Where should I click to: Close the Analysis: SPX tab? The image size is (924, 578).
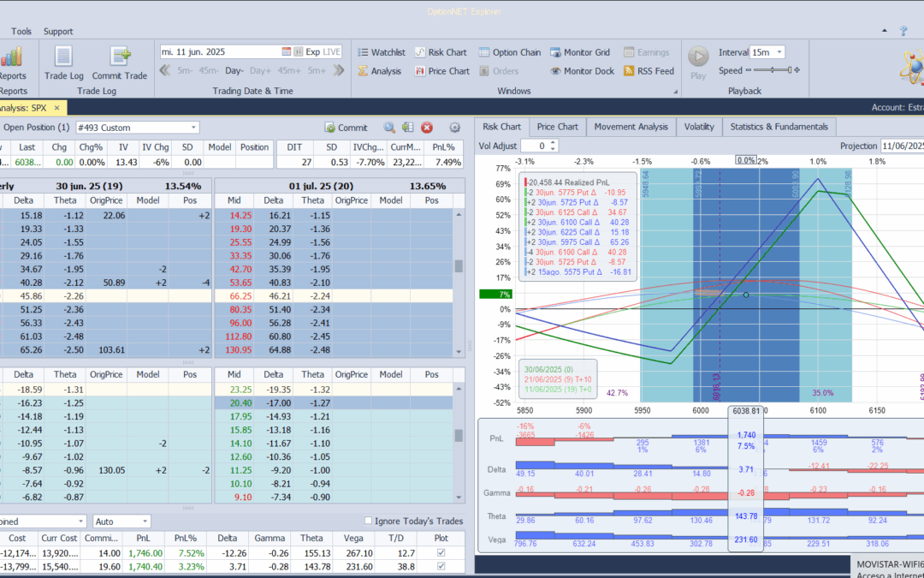coord(57,108)
